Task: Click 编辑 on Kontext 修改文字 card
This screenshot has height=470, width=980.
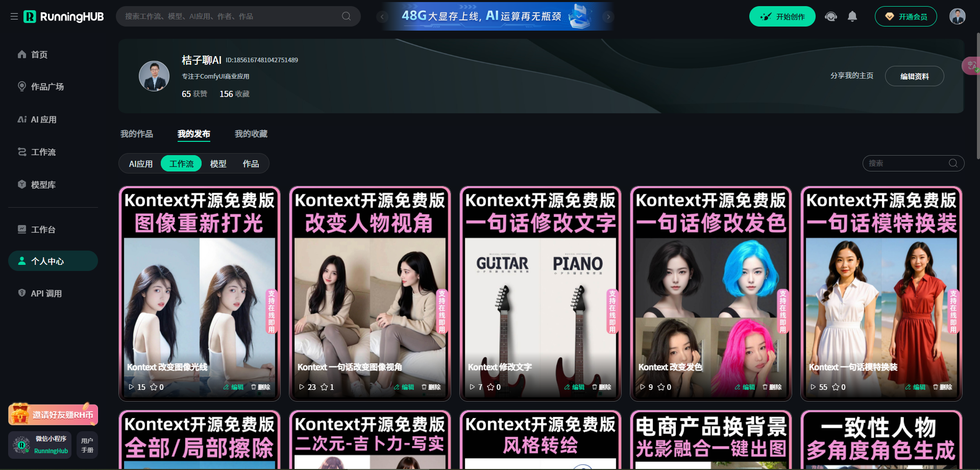Action: 575,387
